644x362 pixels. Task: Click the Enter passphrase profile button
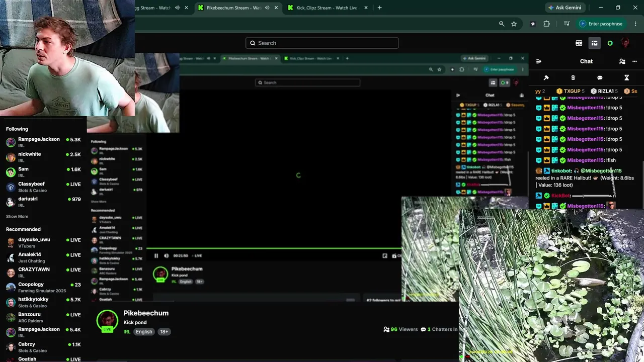602,24
